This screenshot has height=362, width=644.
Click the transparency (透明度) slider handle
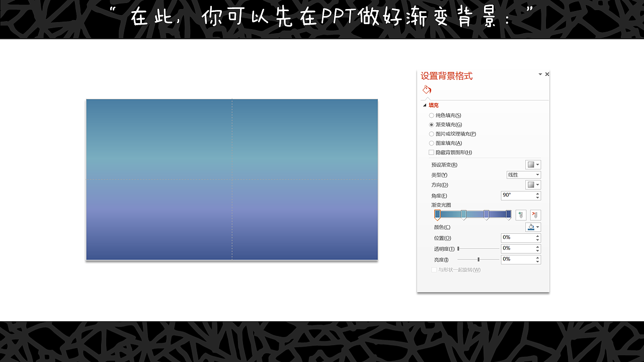coord(458,248)
